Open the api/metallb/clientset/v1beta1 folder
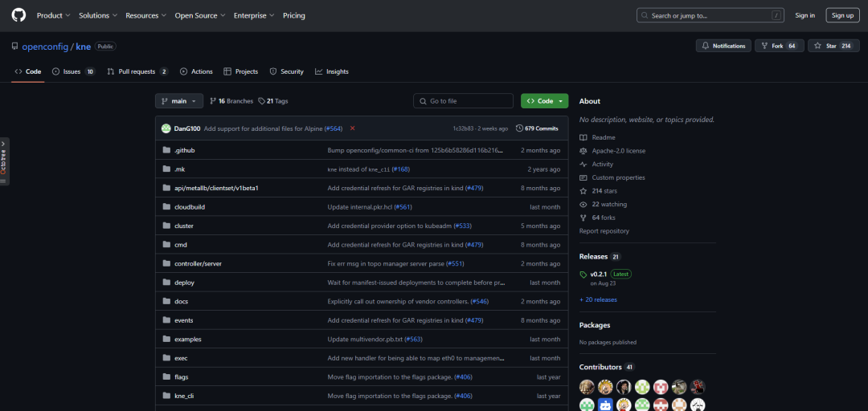The image size is (868, 411). (x=216, y=188)
